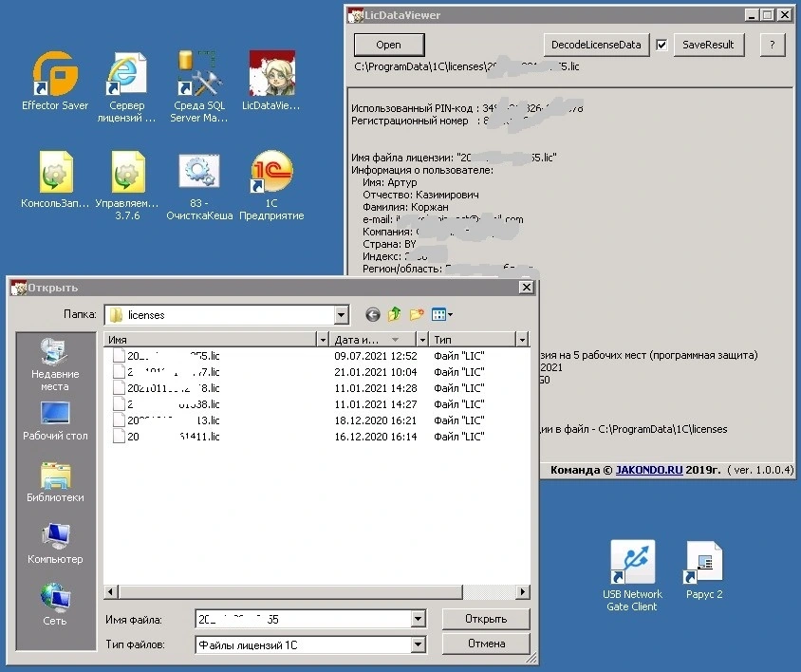Viewport: 801px width, 672px height.
Task: Open Библиотеки in places sidebar
Action: pyautogui.click(x=55, y=482)
